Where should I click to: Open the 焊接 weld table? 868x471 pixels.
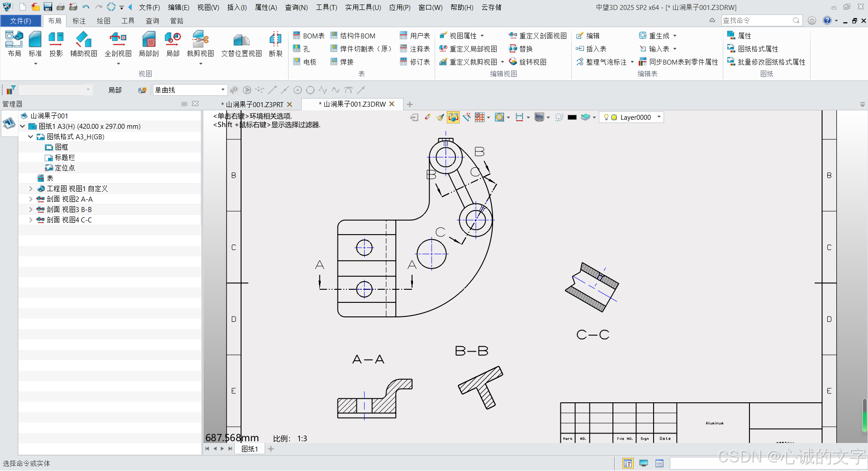[x=342, y=62]
